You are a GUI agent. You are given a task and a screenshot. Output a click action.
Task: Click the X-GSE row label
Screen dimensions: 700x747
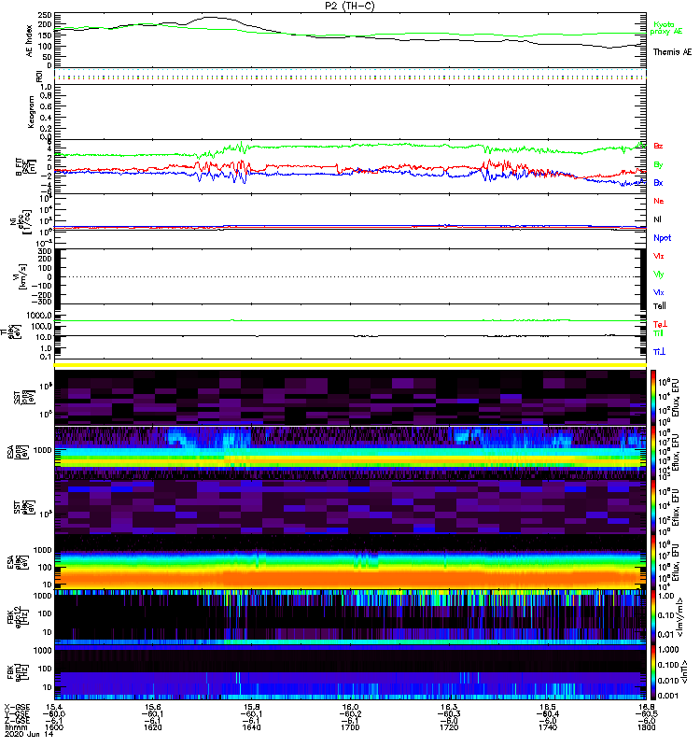click(17, 707)
